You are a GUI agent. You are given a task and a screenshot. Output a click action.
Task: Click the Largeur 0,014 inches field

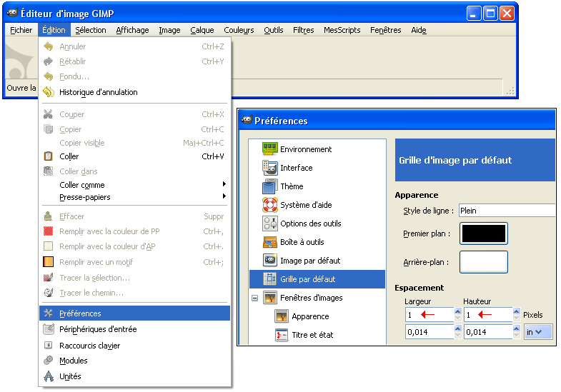pyautogui.click(x=430, y=332)
